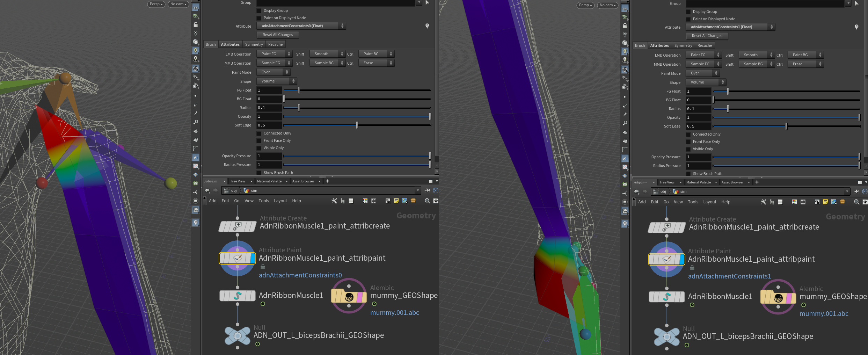
Task: Add a sticky note in the network editor
Action: pyautogui.click(x=396, y=201)
